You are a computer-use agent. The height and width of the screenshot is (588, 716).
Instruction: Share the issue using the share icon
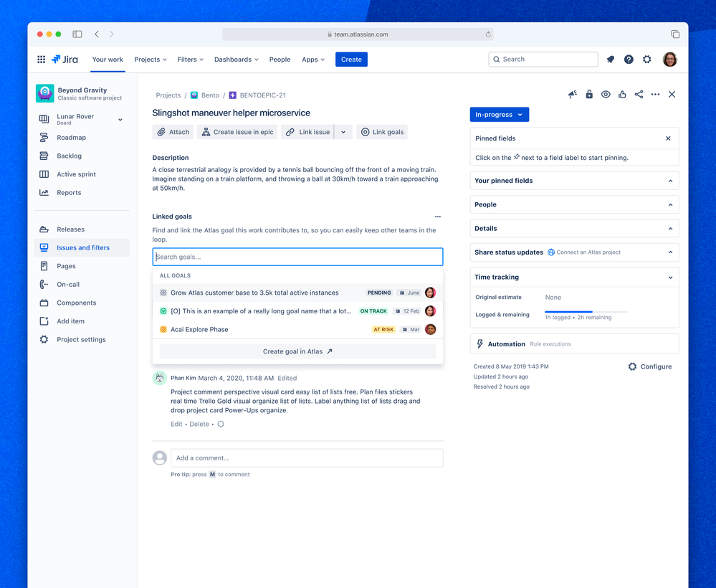click(x=639, y=94)
